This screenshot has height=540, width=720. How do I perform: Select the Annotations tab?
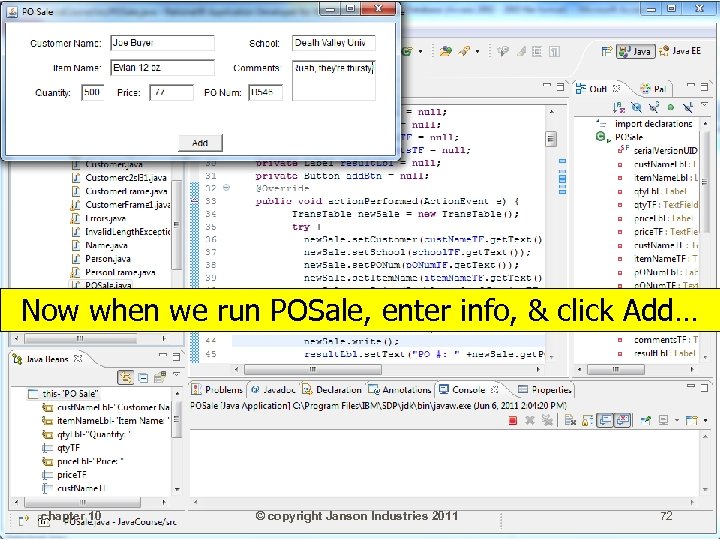(x=400, y=389)
